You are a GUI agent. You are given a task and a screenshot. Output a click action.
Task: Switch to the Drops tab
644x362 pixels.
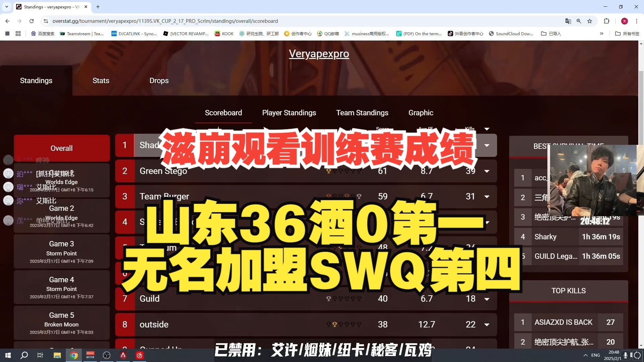(159, 80)
